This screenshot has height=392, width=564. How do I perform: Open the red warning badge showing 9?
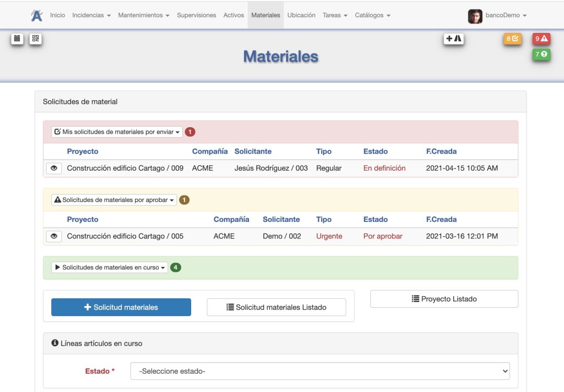541,39
